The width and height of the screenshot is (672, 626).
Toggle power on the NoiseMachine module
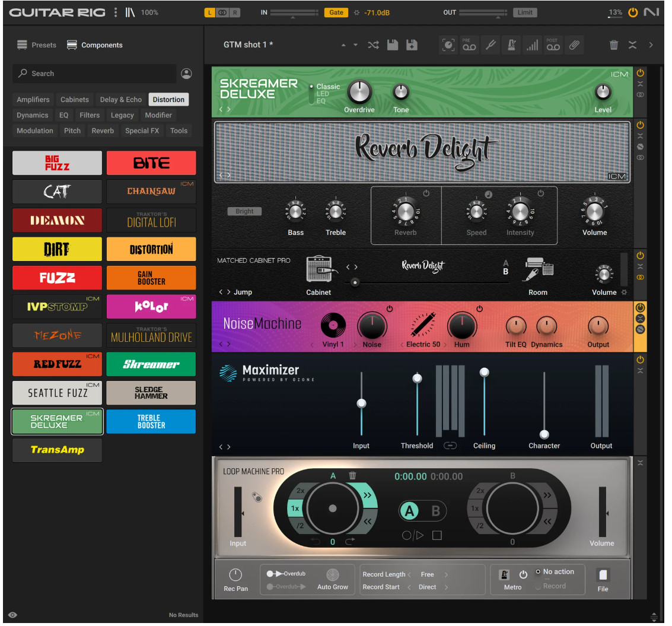[640, 308]
